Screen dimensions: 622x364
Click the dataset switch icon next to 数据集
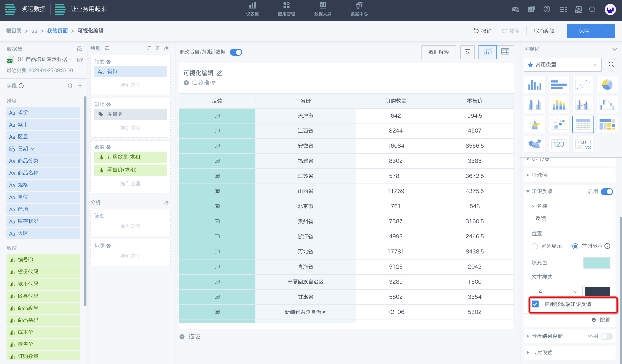click(x=80, y=49)
